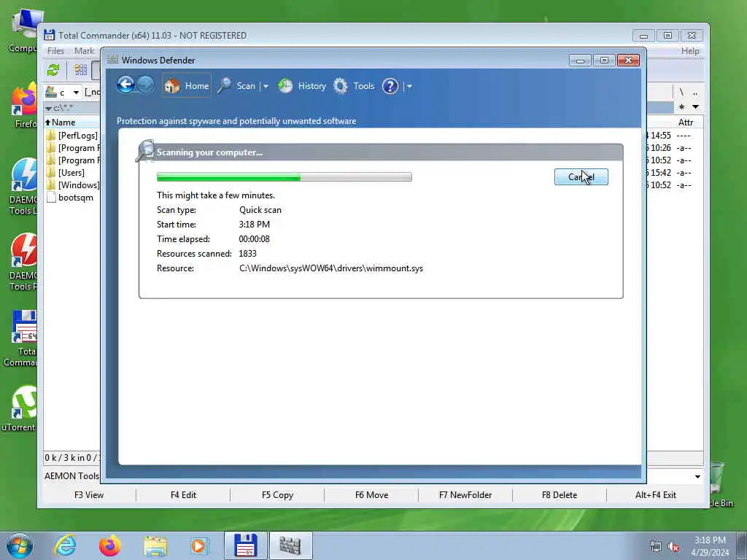
Task: Sort by Attr column header
Action: (686, 122)
